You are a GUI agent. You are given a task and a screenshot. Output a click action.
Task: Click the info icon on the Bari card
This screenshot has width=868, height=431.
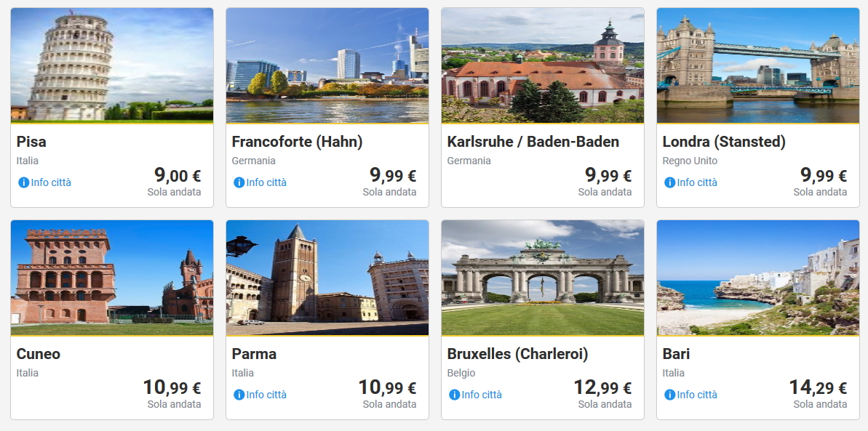(x=670, y=395)
